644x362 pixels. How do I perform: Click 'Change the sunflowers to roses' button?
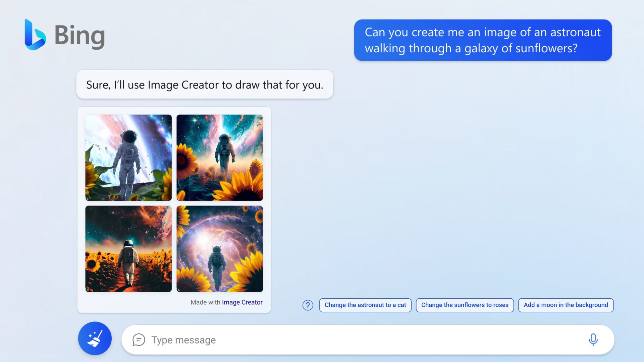(465, 305)
